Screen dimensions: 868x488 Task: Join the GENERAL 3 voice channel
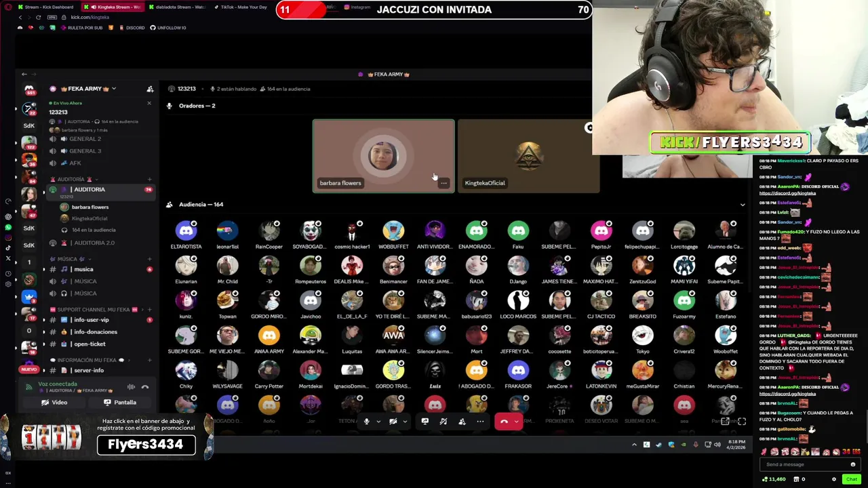point(85,151)
